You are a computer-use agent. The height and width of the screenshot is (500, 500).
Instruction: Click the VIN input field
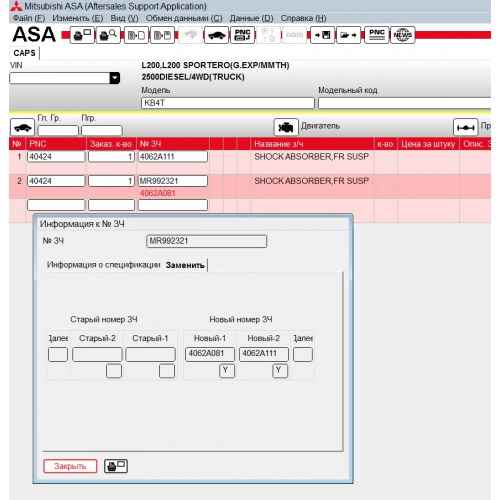tap(60, 78)
